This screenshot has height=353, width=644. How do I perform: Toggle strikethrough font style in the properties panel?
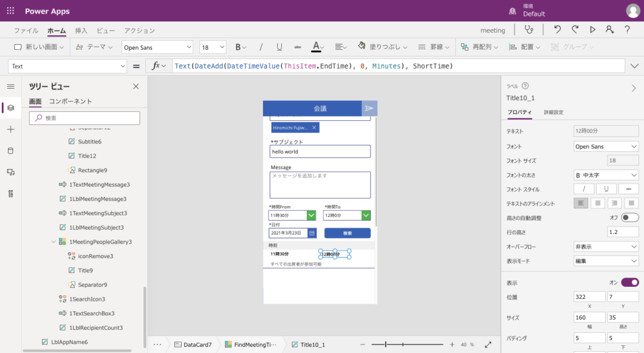tap(628, 189)
